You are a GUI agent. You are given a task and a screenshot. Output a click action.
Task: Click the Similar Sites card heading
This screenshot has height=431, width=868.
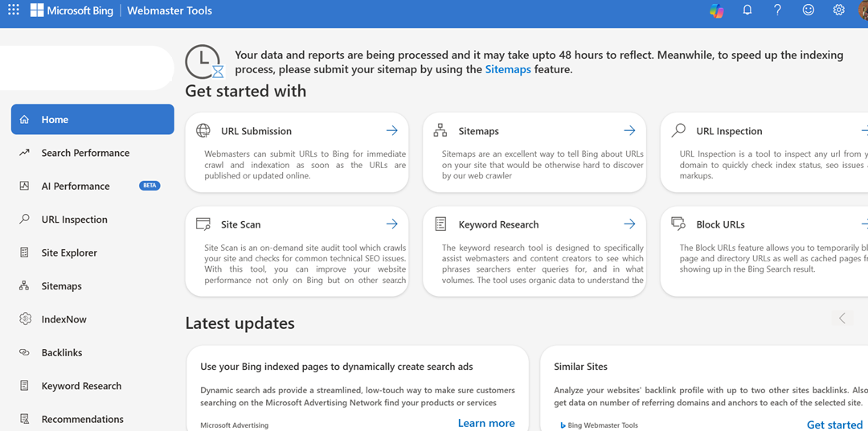click(581, 367)
